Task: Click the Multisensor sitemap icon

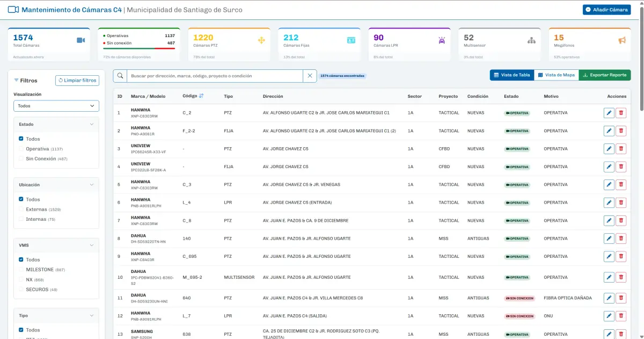Action: [531, 40]
